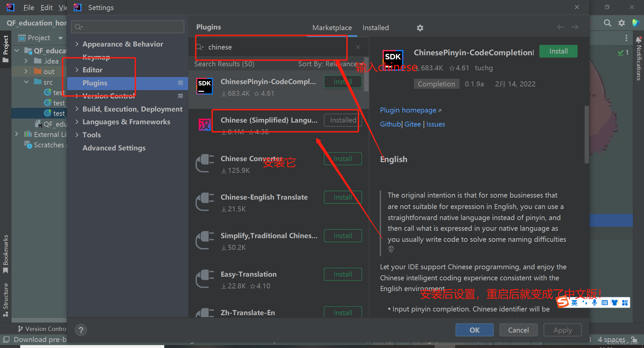The height and width of the screenshot is (348, 644).
Task: Open the Gitee link
Action: pyautogui.click(x=413, y=124)
